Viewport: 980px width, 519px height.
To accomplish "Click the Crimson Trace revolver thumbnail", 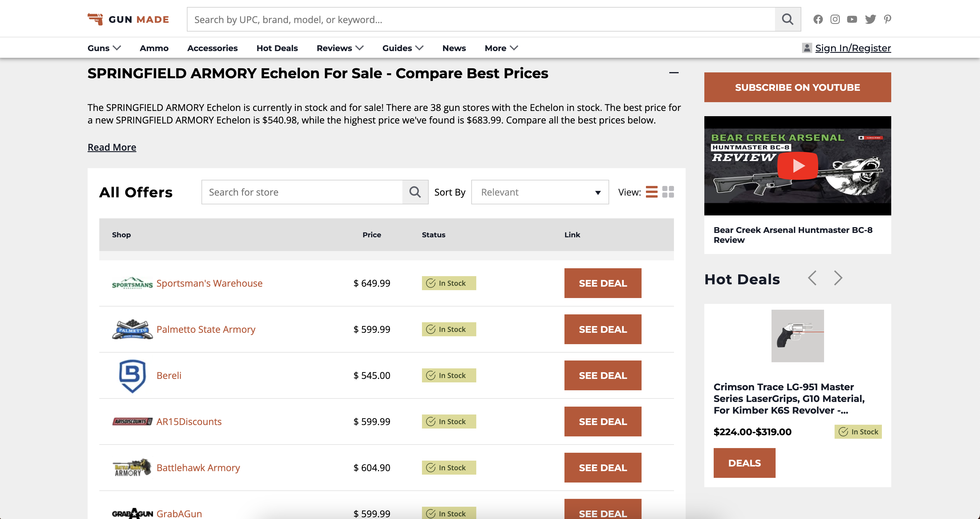I will [797, 336].
